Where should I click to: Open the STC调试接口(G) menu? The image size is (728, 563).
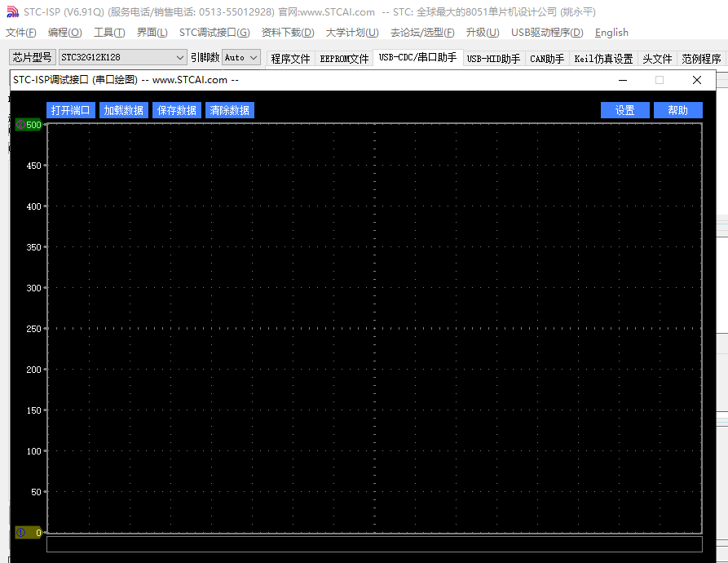tap(214, 33)
